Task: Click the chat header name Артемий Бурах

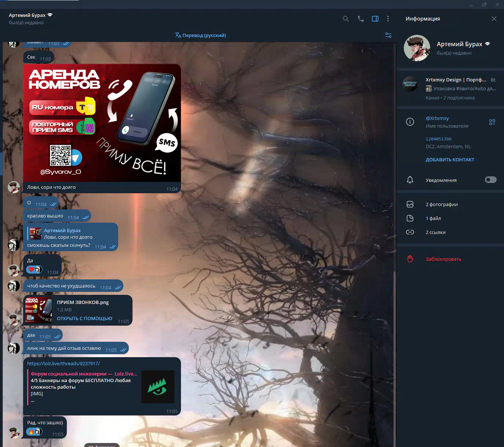Action: (x=27, y=15)
